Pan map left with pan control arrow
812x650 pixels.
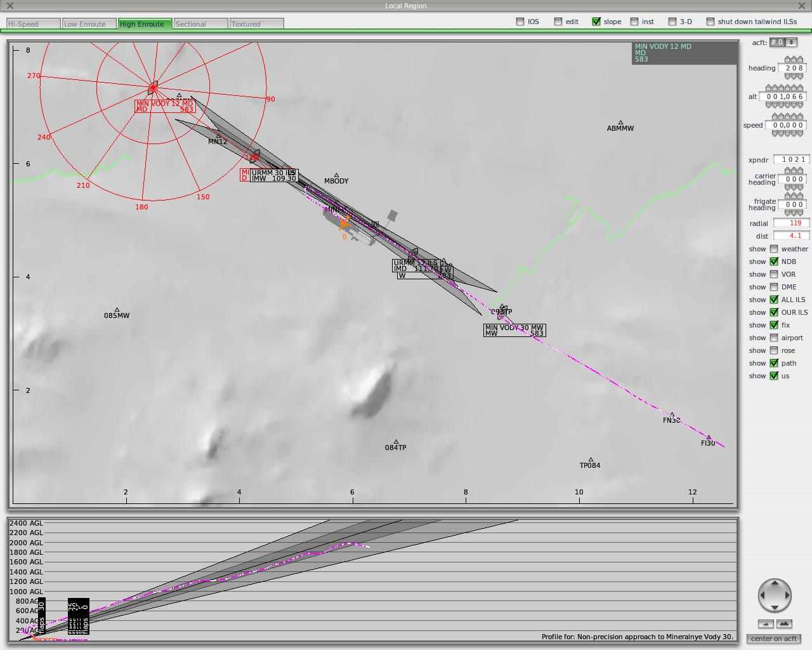[762, 595]
